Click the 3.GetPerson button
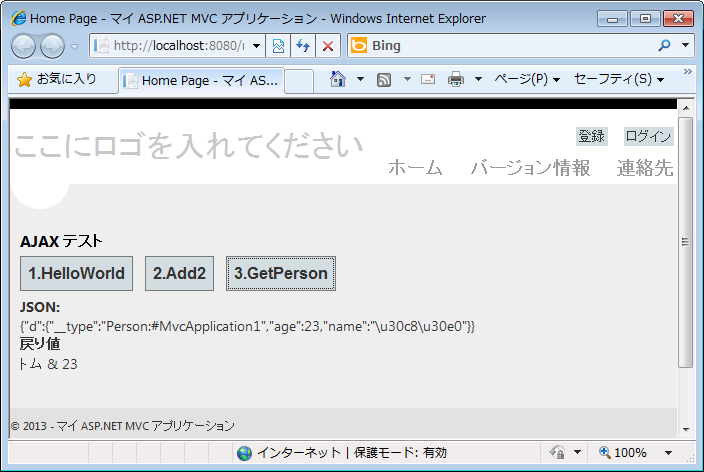Image resolution: width=704 pixels, height=472 pixels. click(x=281, y=273)
